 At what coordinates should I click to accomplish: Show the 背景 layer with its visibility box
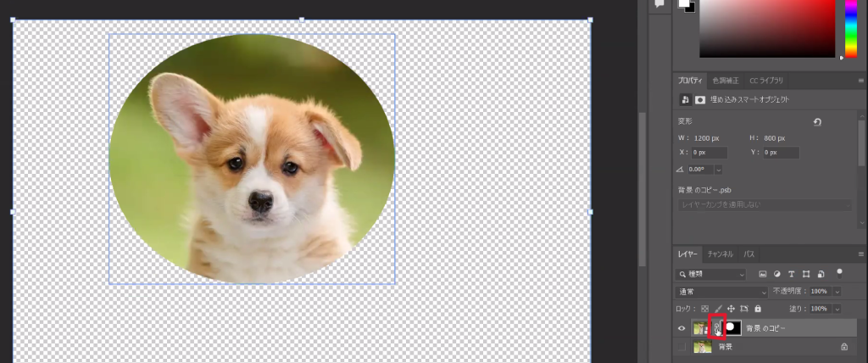(x=682, y=346)
